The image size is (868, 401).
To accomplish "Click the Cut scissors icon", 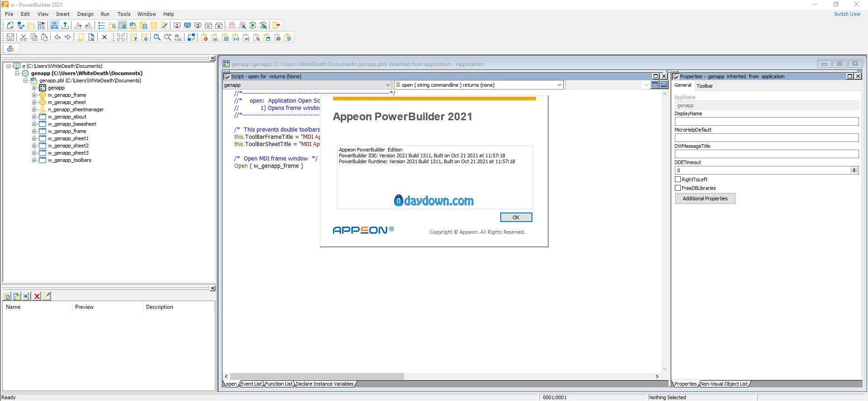I will pyautogui.click(x=24, y=37).
